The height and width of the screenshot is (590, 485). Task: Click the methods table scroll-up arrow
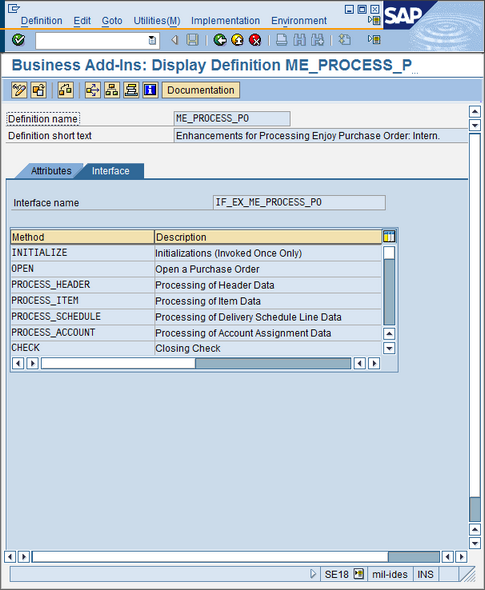[389, 333]
